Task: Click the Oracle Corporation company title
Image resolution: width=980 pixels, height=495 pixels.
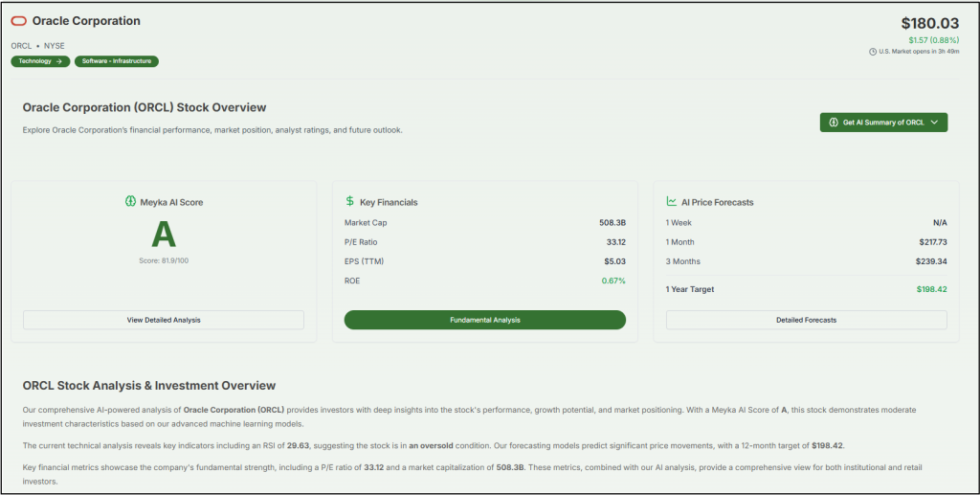Action: [x=86, y=21]
